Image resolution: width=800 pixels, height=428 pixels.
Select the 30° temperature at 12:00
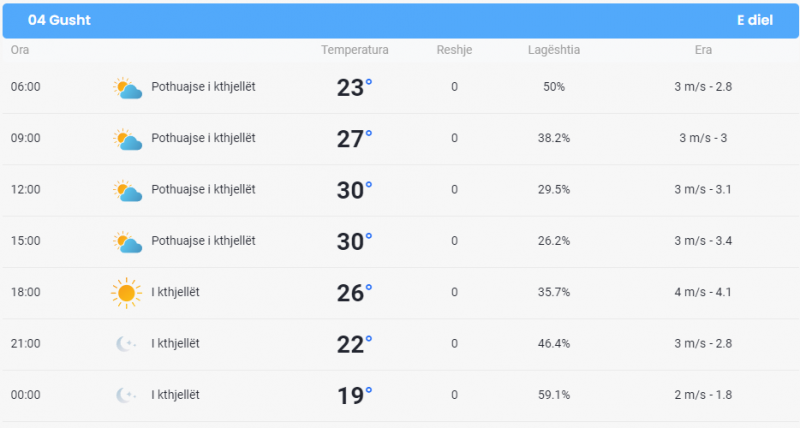click(354, 190)
